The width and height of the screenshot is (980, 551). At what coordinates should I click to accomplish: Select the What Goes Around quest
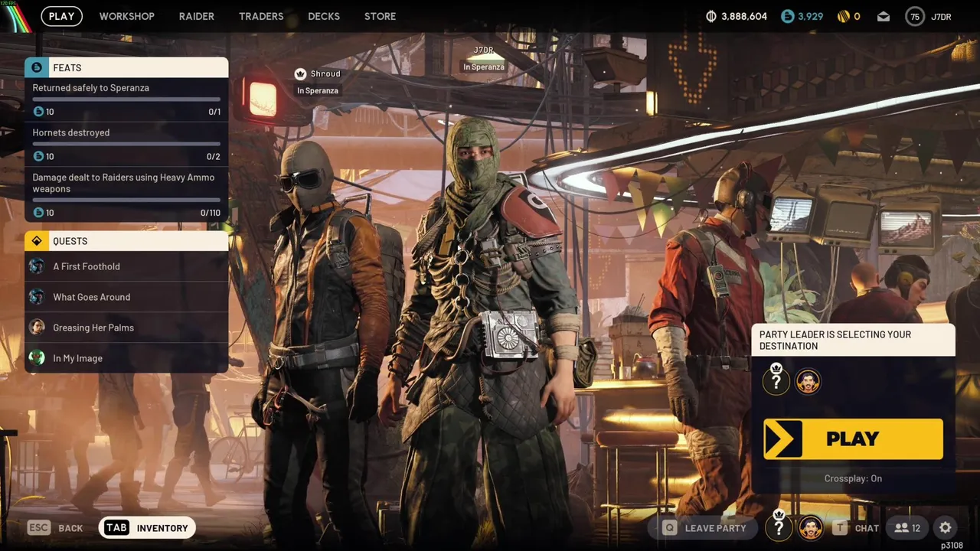(x=126, y=297)
